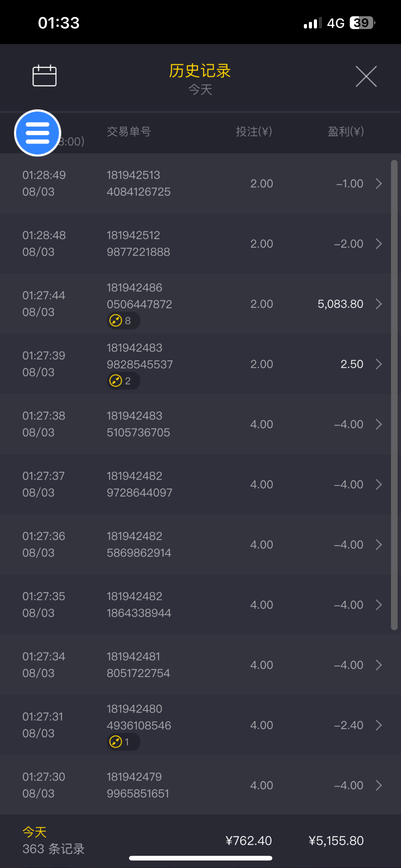The width and height of the screenshot is (401, 868).
Task: Tap the 今天 subtitle under the title
Action: [x=200, y=90]
